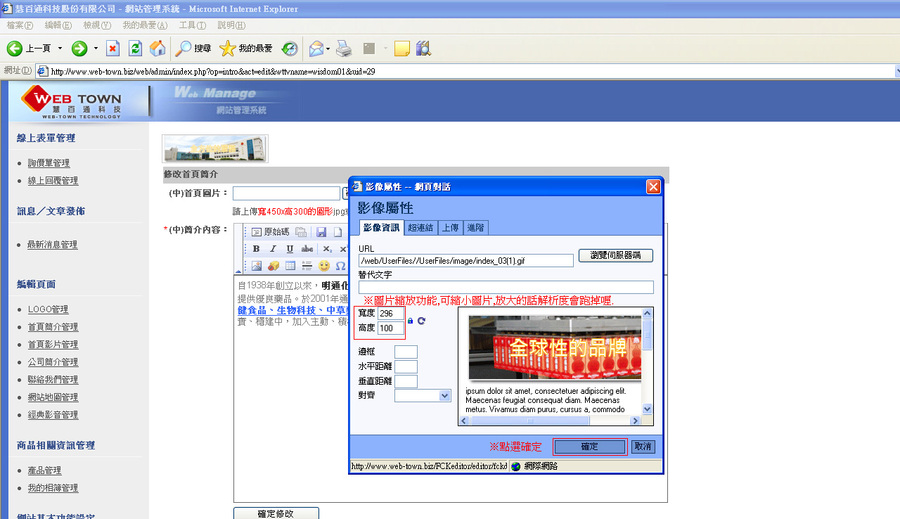Click the Bold formatting icon

256,249
